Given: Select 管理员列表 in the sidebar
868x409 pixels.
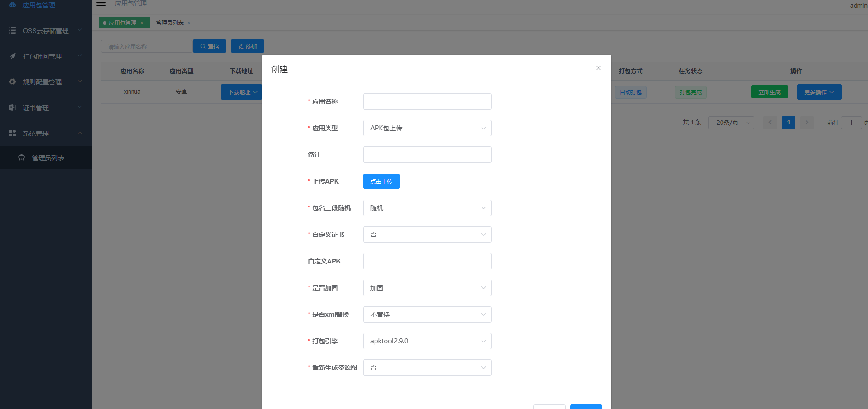Looking at the screenshot, I should [46, 157].
